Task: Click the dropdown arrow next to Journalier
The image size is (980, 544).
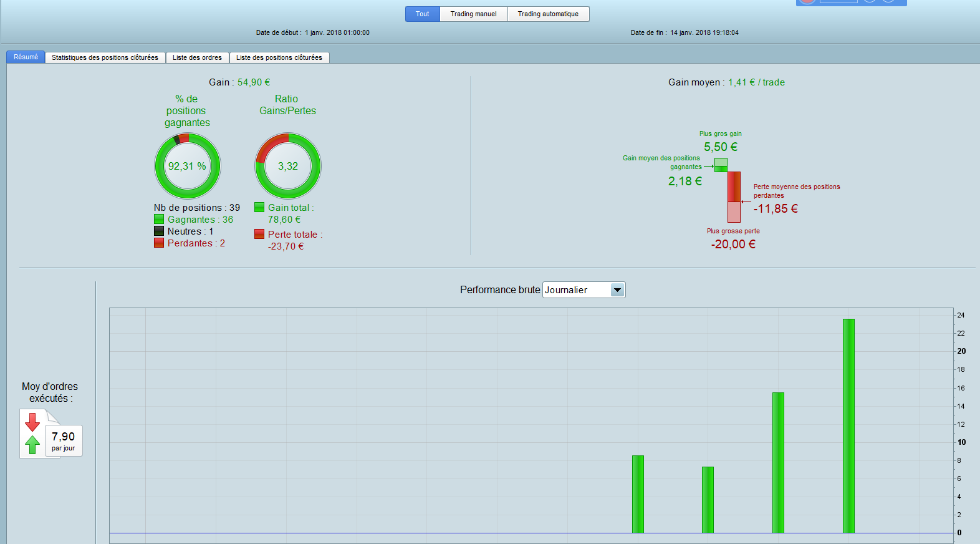Action: [617, 289]
